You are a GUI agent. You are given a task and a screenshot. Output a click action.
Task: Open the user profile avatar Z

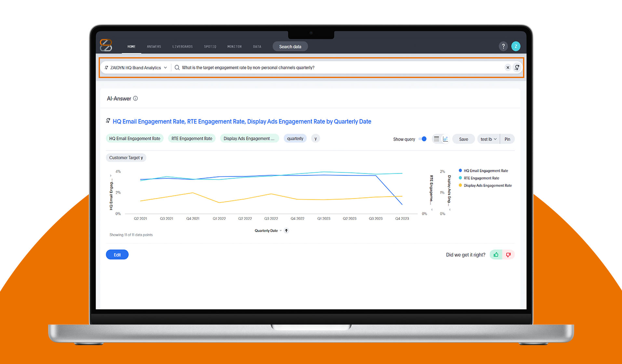point(516,47)
